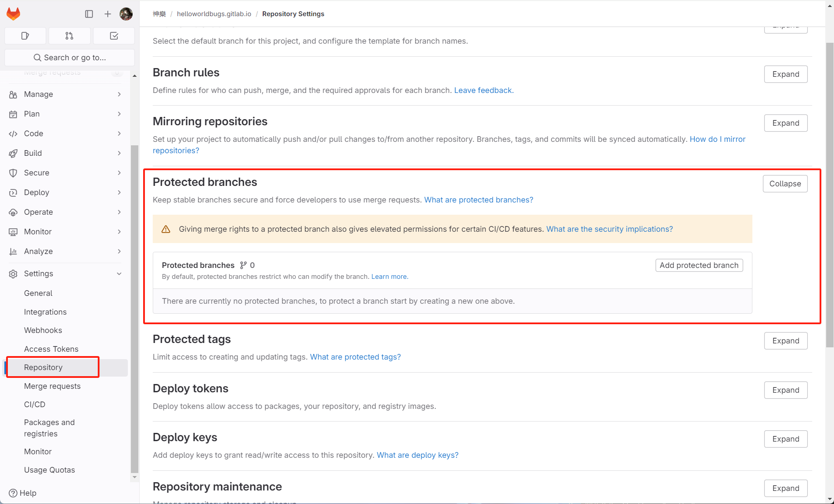Image resolution: width=834 pixels, height=504 pixels.
Task: Click the Search or go to field
Action: tap(70, 58)
